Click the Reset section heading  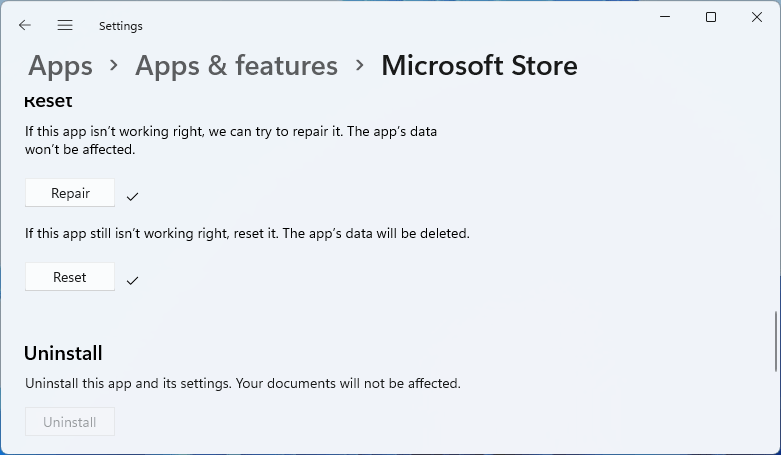click(48, 101)
